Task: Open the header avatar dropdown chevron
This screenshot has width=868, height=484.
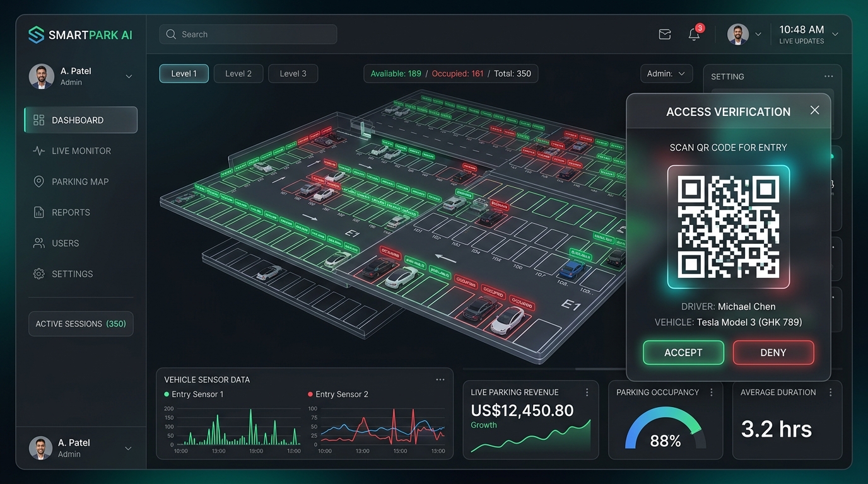Action: pyautogui.click(x=758, y=35)
